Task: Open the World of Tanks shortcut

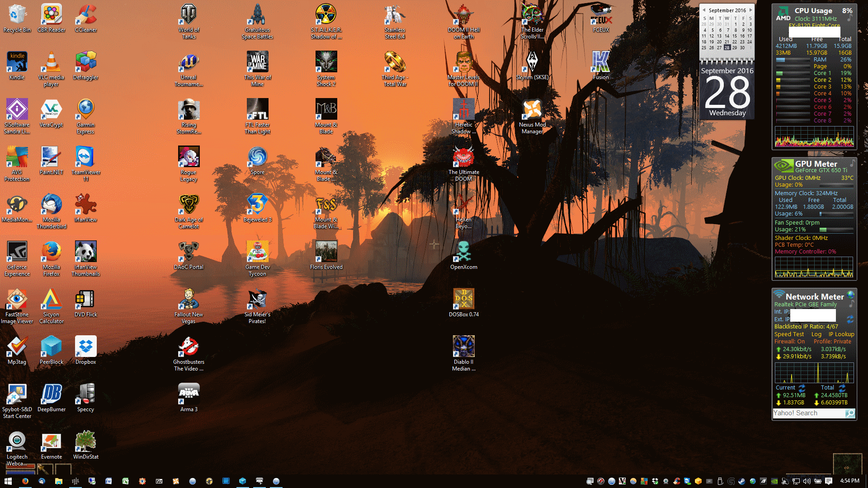Action: [x=189, y=22]
